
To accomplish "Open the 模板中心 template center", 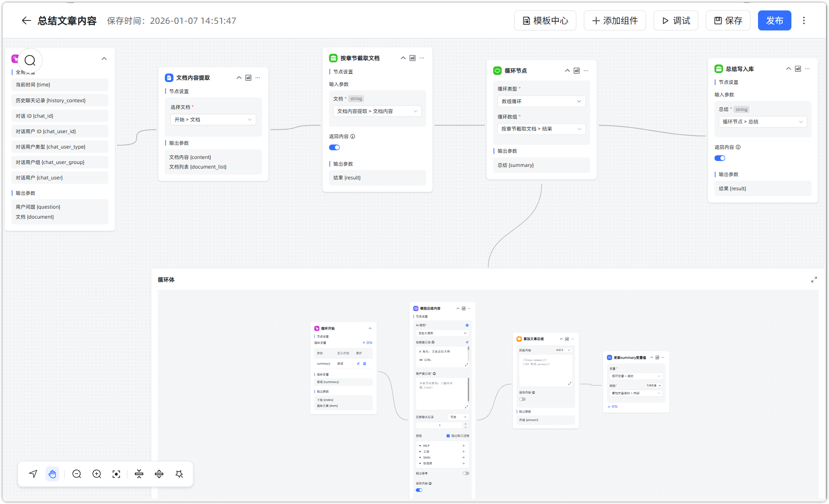I will [x=545, y=20].
